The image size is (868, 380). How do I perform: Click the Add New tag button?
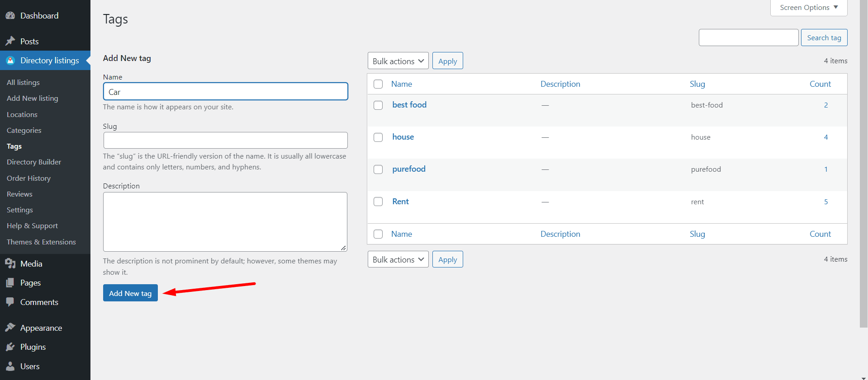tap(130, 293)
